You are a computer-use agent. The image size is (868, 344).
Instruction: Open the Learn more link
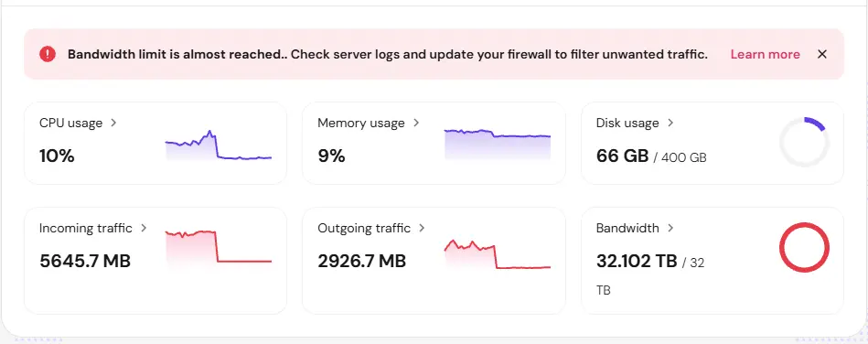pyautogui.click(x=765, y=54)
